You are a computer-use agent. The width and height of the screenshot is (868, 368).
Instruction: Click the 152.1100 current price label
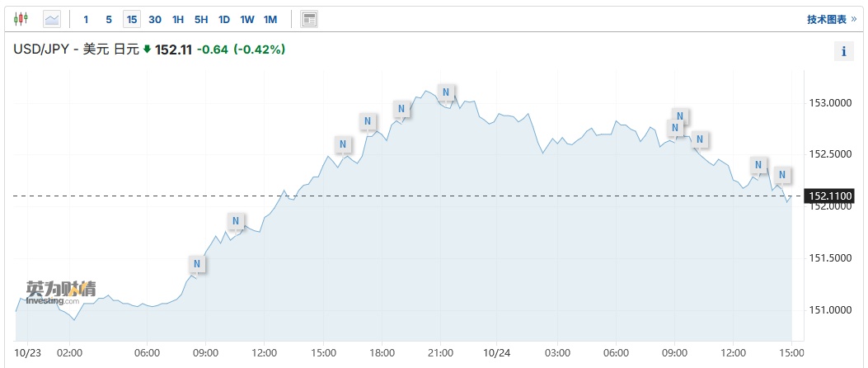[831, 196]
